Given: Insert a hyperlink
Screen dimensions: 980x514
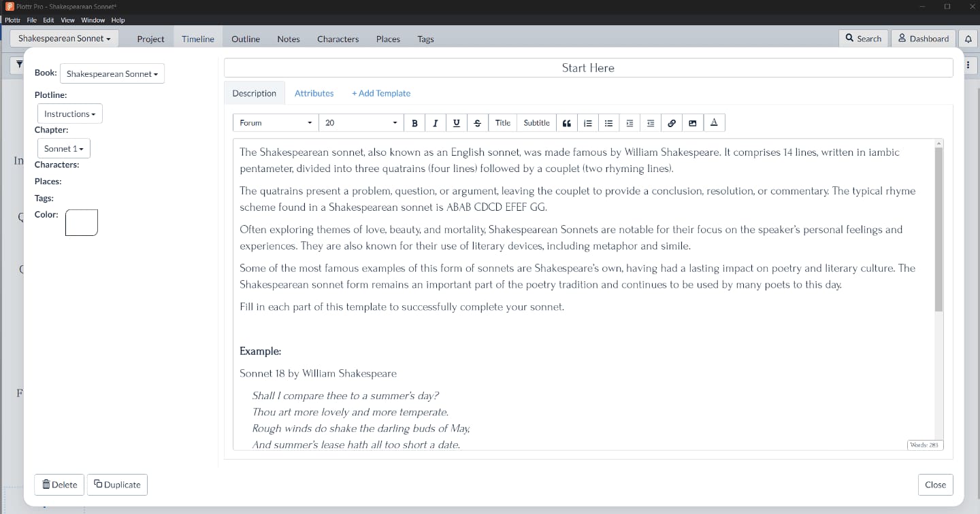Looking at the screenshot, I should click(x=672, y=123).
